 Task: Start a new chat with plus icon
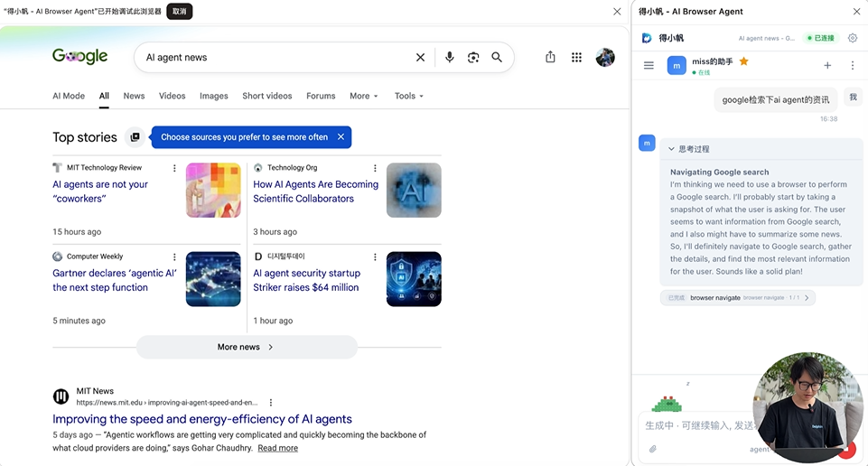coord(827,65)
